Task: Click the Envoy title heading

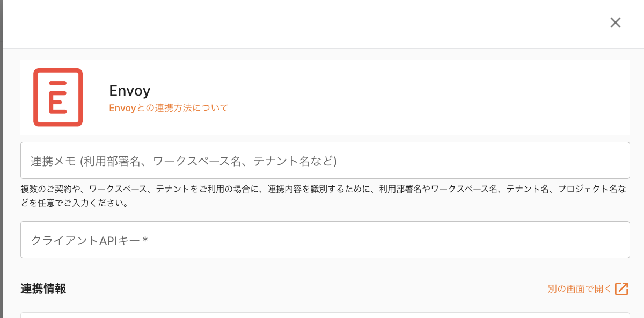Action: click(x=129, y=90)
